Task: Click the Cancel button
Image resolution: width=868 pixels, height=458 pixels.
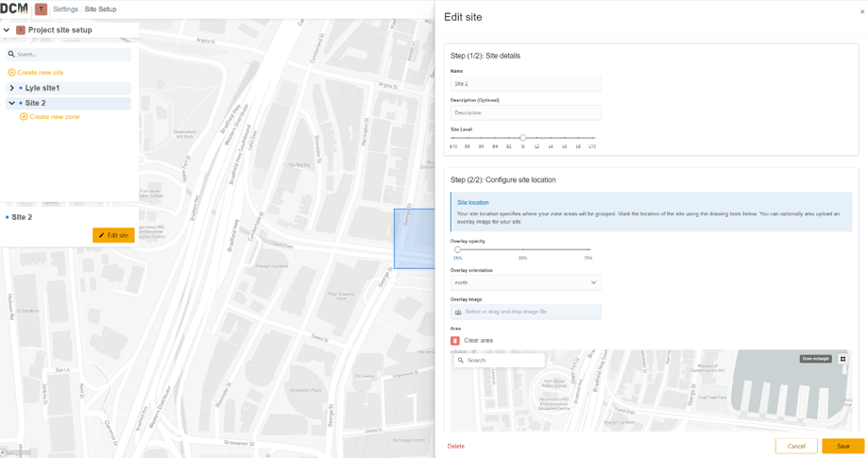Action: coord(796,446)
